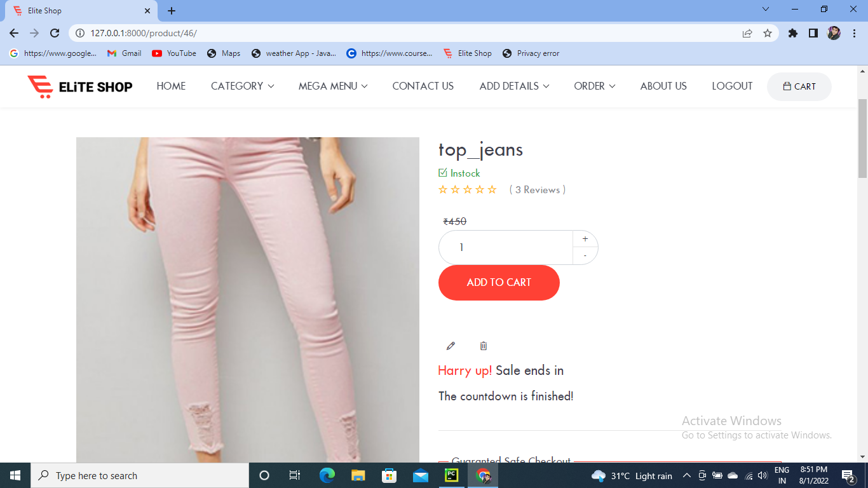Viewport: 868px width, 488px height.
Task: Open Microsoft Store from the taskbar
Action: click(389, 475)
